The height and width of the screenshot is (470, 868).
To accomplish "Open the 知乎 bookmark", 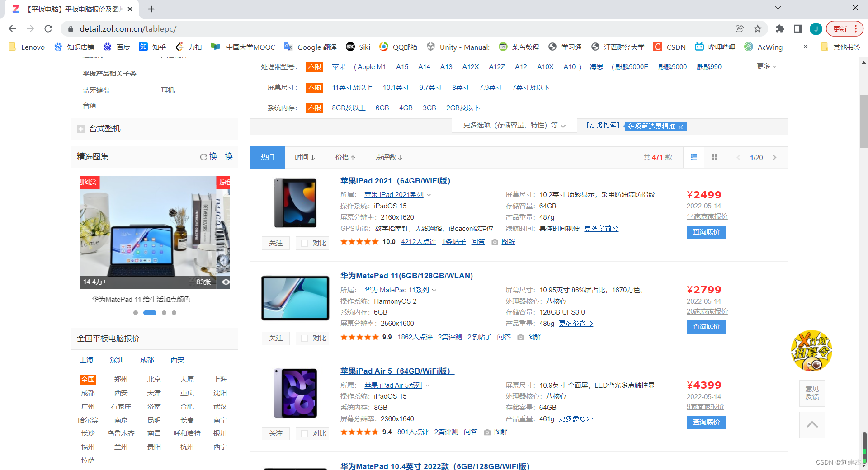I will (152, 47).
